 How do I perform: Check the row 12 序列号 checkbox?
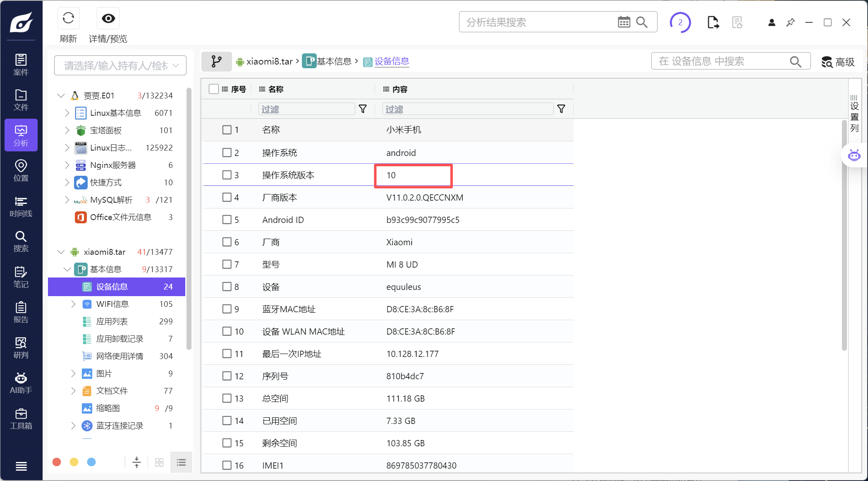pyautogui.click(x=227, y=376)
